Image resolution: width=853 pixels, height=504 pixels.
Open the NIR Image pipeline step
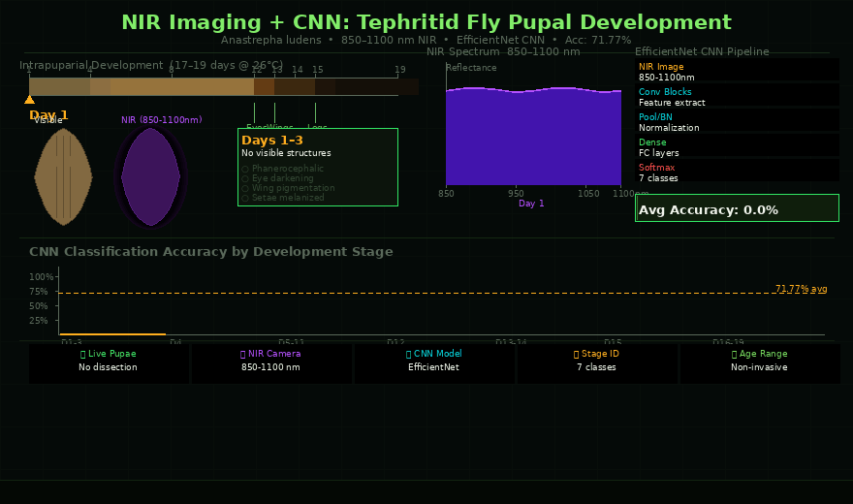tap(737, 70)
